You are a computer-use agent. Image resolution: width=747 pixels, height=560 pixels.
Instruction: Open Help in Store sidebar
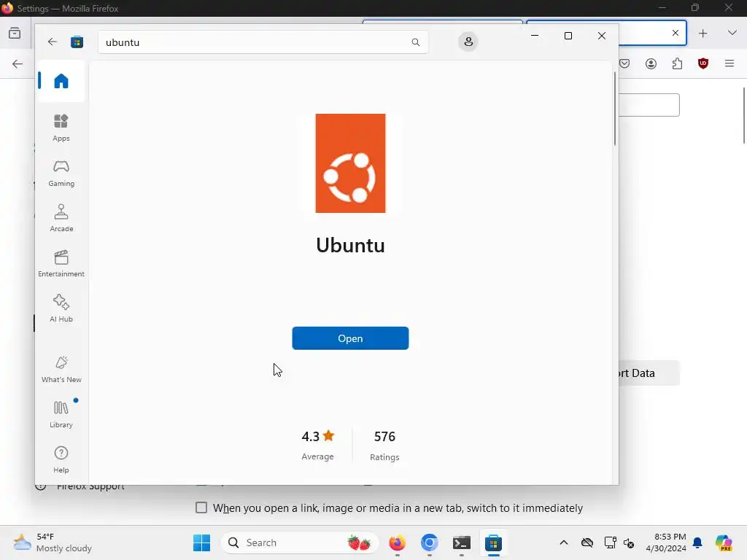click(x=61, y=459)
